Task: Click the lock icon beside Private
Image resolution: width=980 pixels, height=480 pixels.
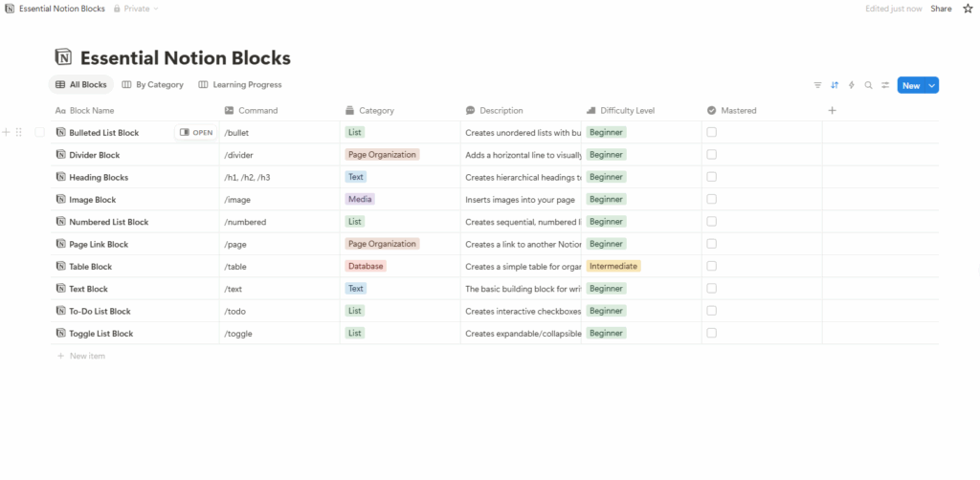Action: [x=117, y=10]
